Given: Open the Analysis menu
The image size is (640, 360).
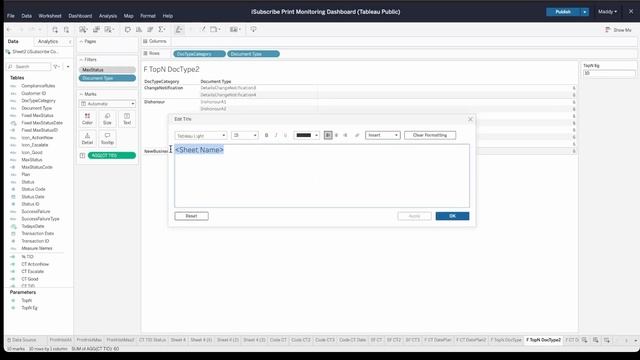Looking at the screenshot, I should [108, 16].
